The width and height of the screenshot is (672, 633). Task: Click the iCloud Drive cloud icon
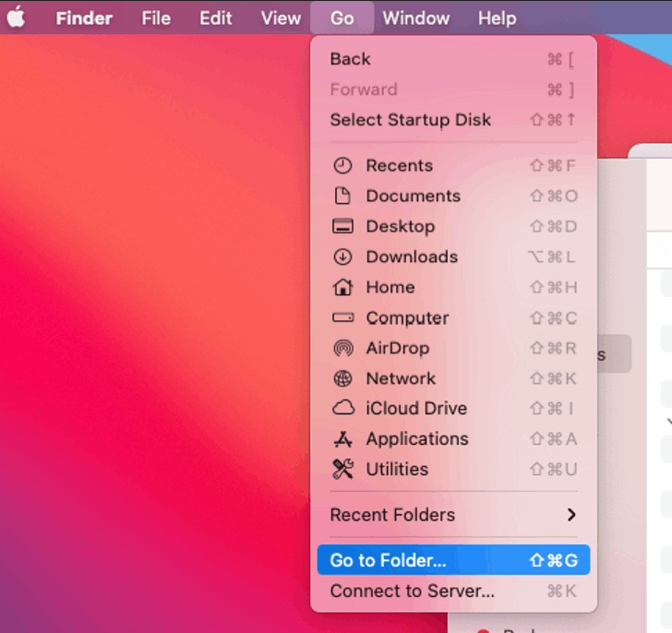click(x=343, y=408)
